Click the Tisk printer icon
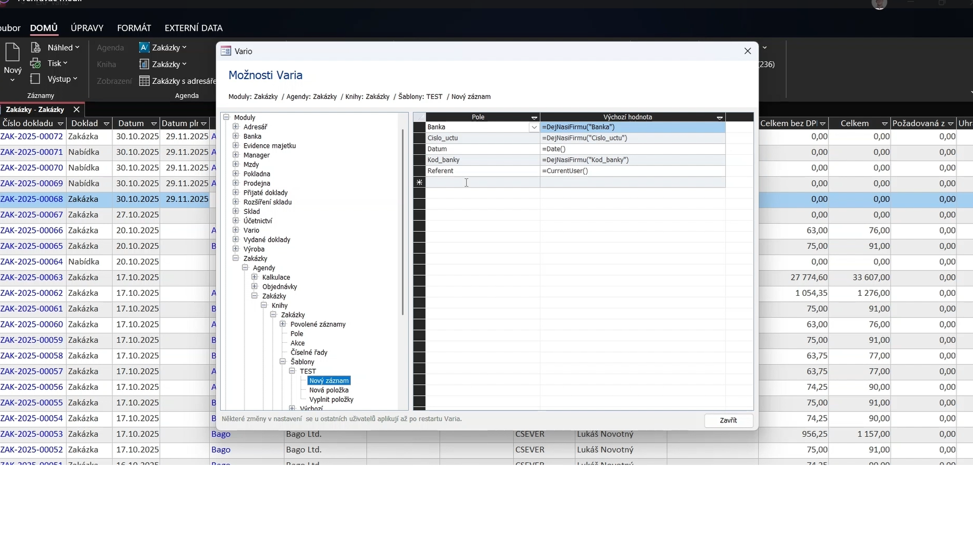Image resolution: width=973 pixels, height=560 pixels. coord(35,63)
